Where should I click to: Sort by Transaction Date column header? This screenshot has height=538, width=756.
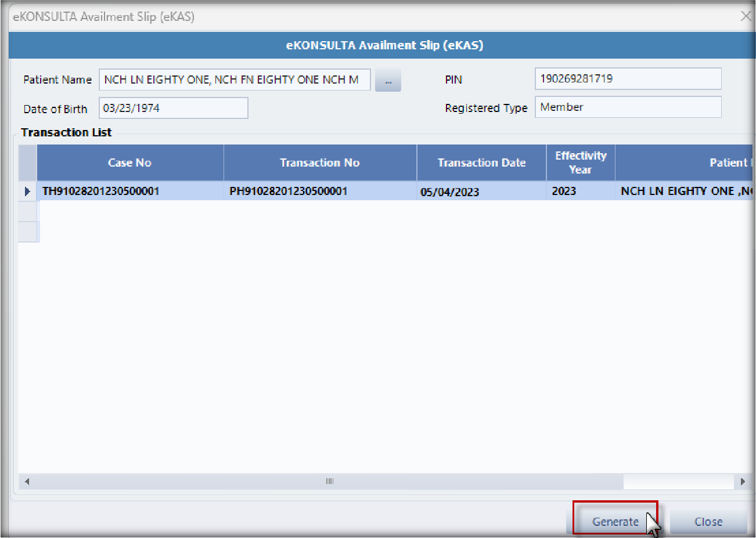click(x=481, y=163)
